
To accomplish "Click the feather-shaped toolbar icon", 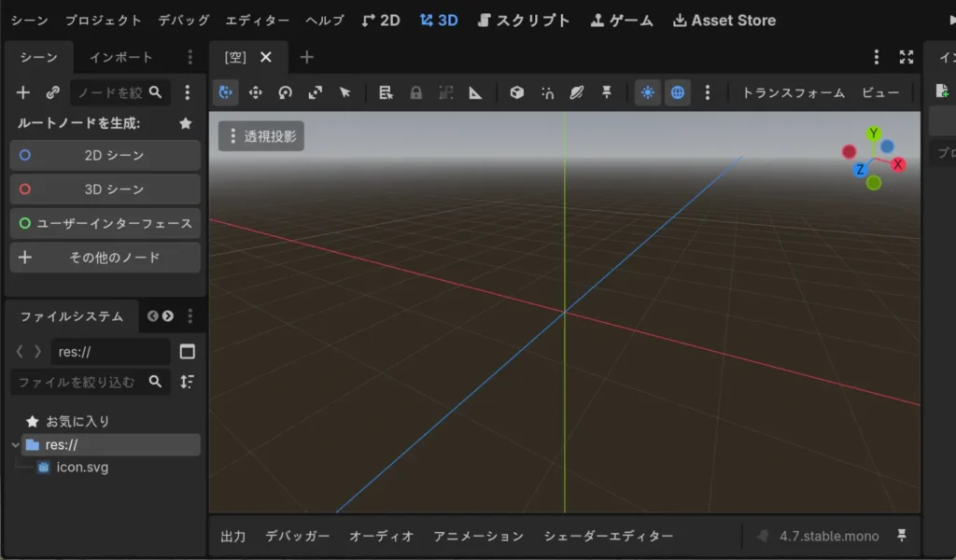I will [x=577, y=92].
